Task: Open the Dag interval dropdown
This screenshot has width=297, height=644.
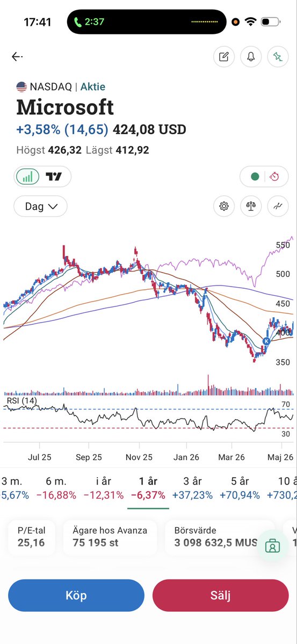Action: pyautogui.click(x=40, y=206)
